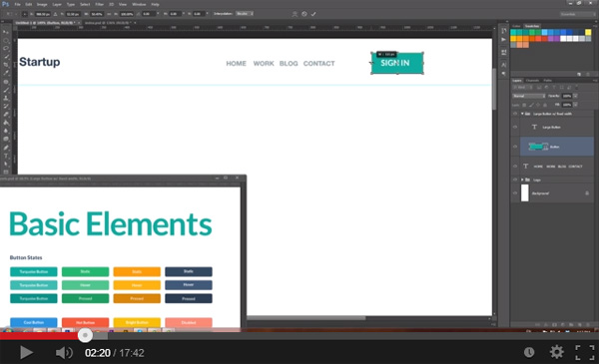
Task: Switch to the Channels tab
Action: point(532,81)
